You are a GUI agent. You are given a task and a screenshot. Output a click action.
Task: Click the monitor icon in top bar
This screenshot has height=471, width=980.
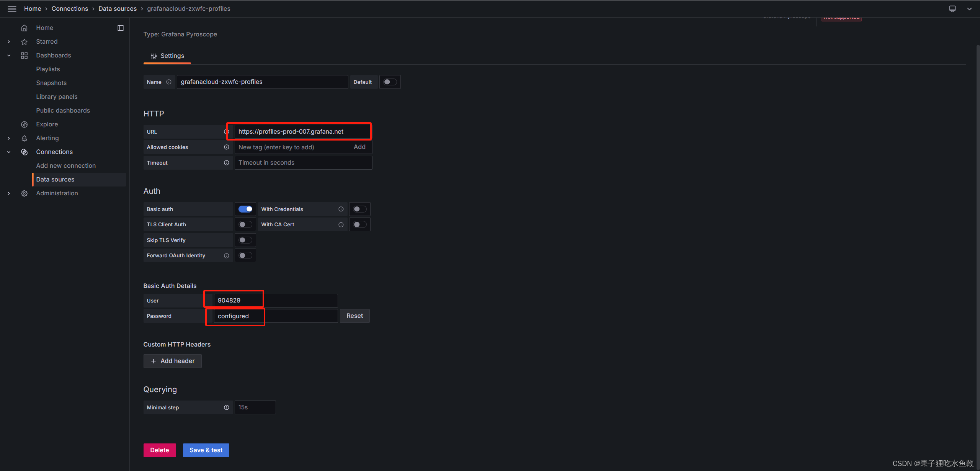[x=952, y=8]
